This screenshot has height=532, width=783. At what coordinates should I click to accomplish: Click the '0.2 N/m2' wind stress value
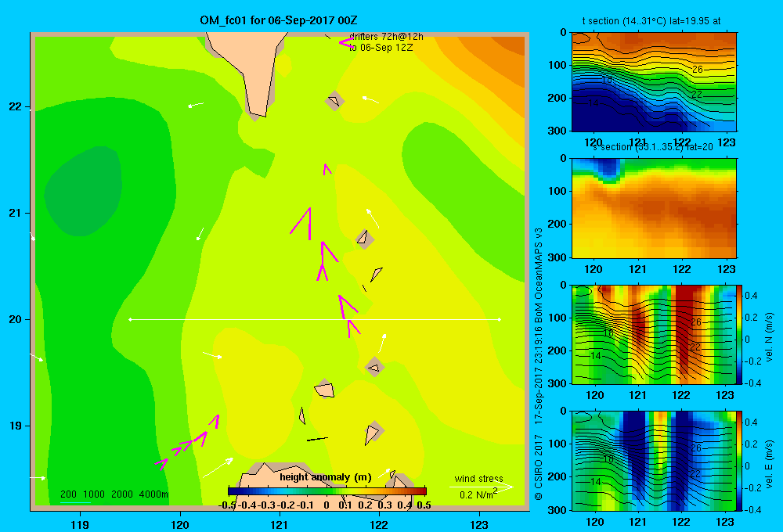(x=478, y=494)
